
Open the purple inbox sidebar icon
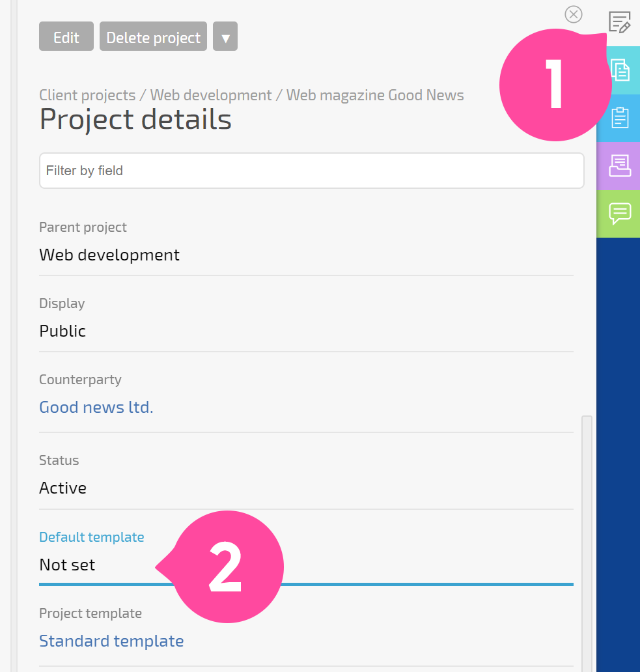pyautogui.click(x=619, y=166)
